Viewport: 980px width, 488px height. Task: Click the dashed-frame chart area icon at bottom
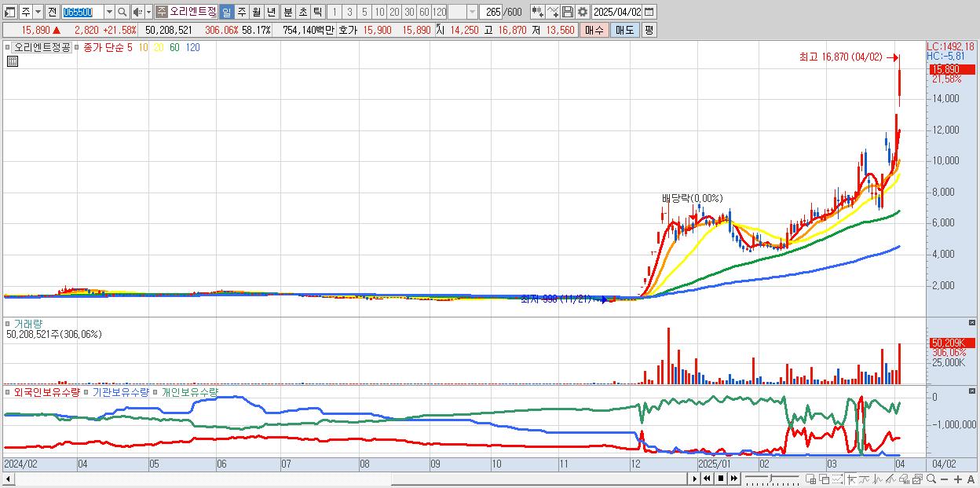coord(837,479)
